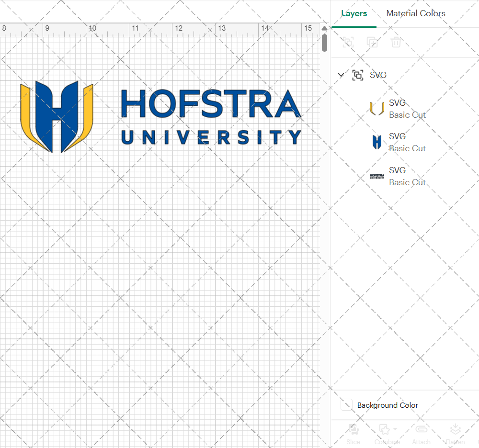479x448 pixels.
Task: Click the Flatten button
Action: [455, 434]
